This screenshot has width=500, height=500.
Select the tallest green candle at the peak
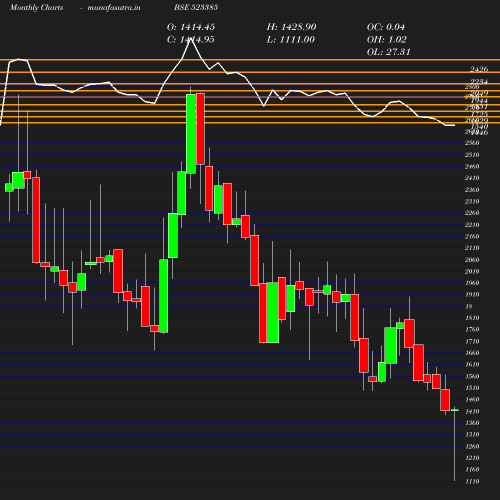coord(191,134)
